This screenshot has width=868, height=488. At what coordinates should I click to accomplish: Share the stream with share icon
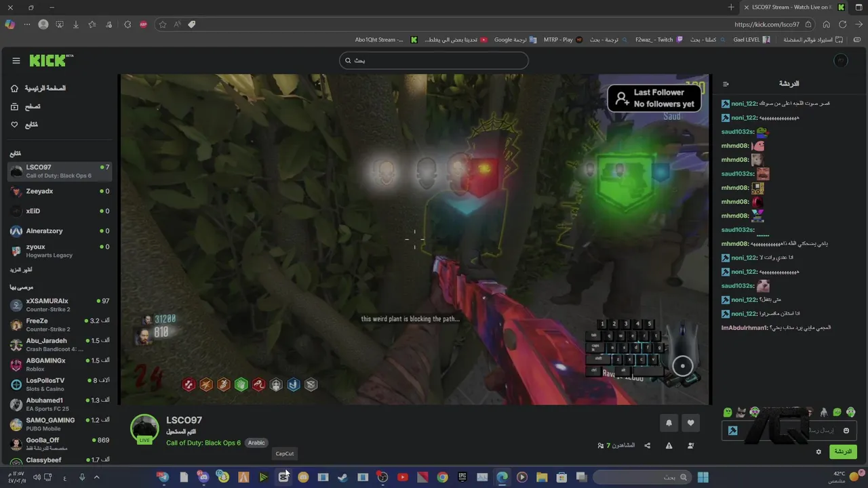[648, 445]
